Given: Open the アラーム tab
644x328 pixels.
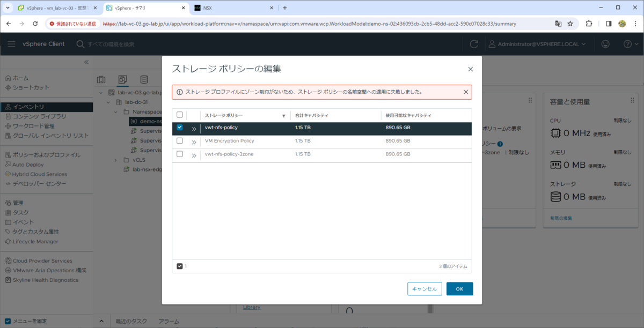Looking at the screenshot, I should (x=169, y=322).
